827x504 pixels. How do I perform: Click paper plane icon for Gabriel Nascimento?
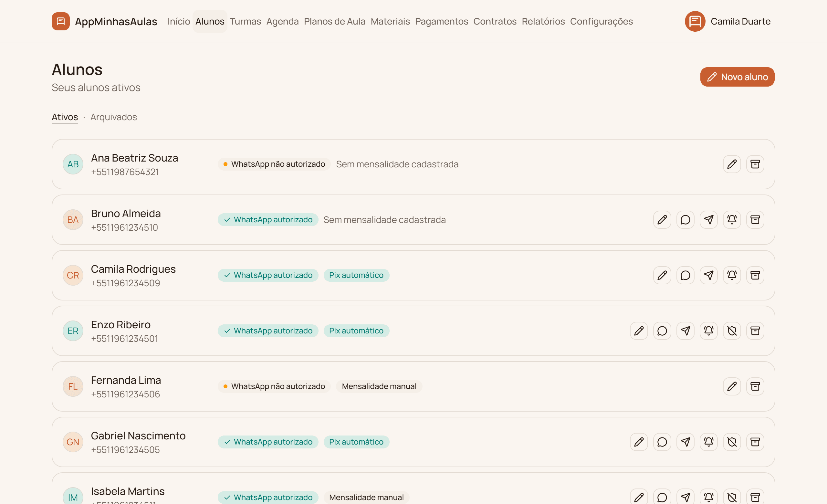pos(685,442)
